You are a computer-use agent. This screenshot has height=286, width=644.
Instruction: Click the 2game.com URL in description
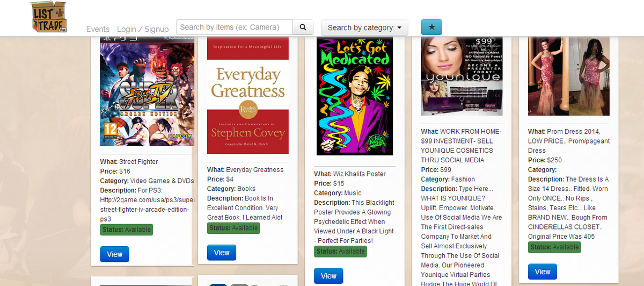tap(147, 210)
